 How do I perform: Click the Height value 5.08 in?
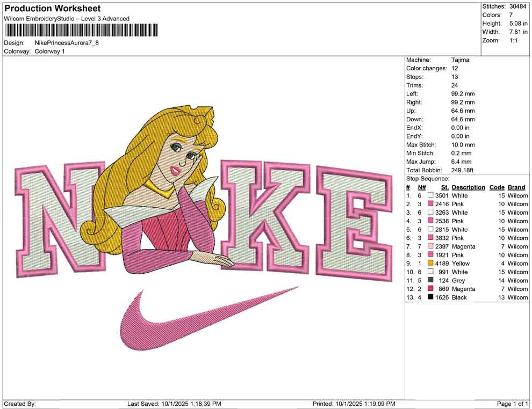519,24
